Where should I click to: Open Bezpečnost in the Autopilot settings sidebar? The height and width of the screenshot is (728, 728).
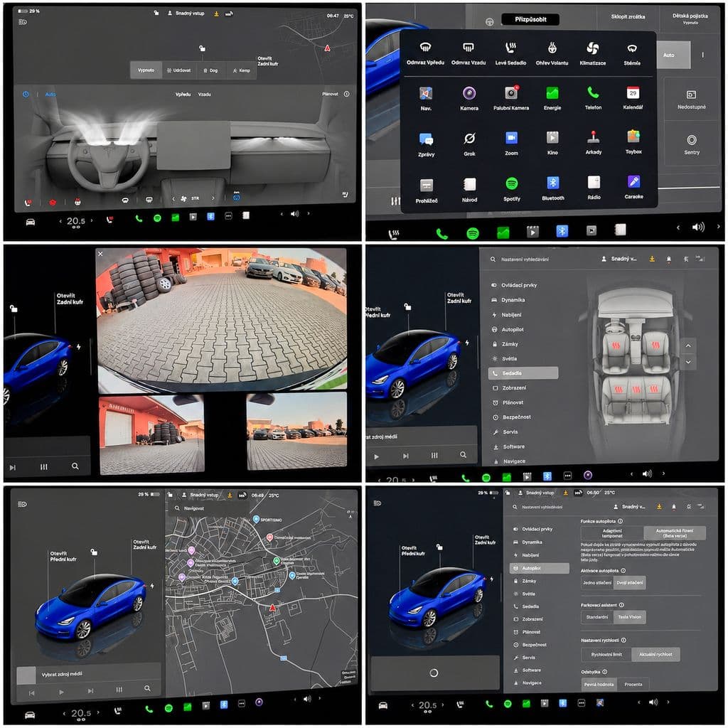point(534,645)
